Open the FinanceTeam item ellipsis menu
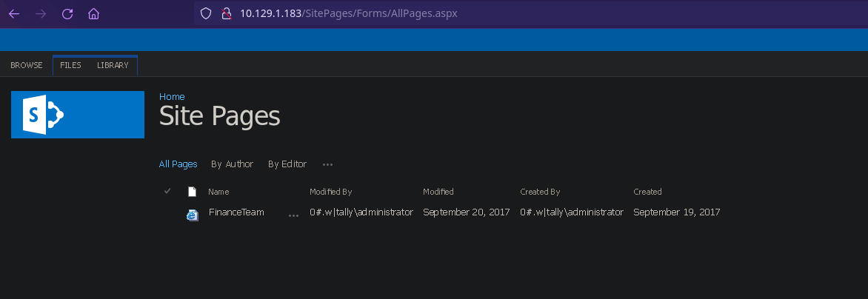 coord(293,215)
